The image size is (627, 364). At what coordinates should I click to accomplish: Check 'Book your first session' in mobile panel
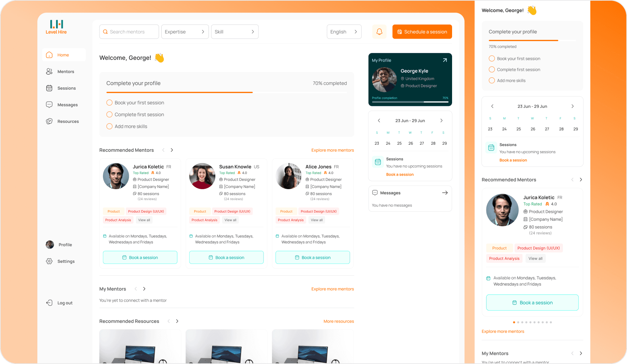pyautogui.click(x=492, y=58)
